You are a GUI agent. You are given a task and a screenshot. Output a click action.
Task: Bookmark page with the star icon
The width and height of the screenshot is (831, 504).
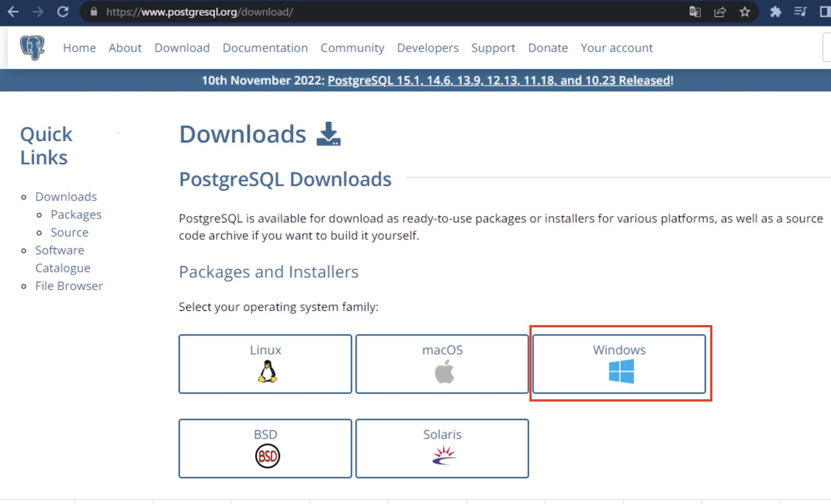point(745,12)
